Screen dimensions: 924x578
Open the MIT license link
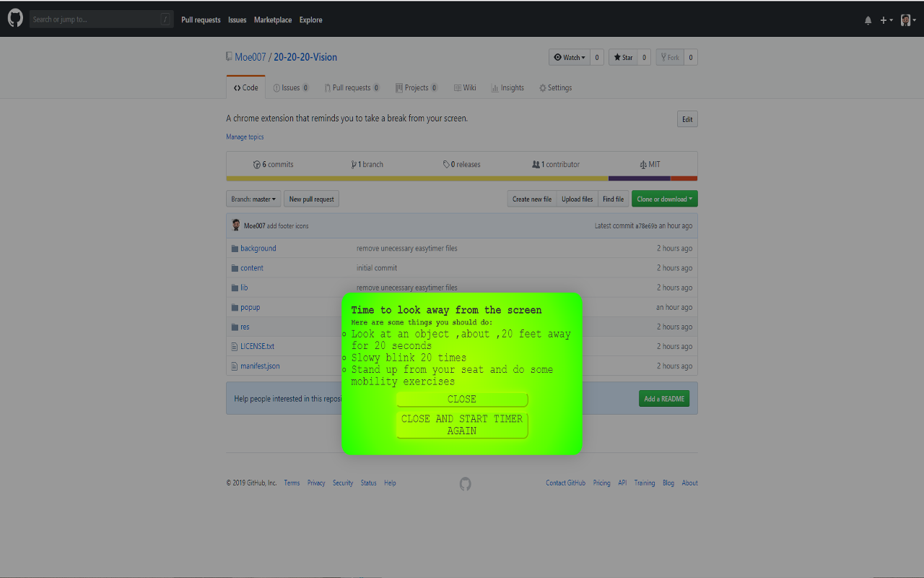coord(650,164)
